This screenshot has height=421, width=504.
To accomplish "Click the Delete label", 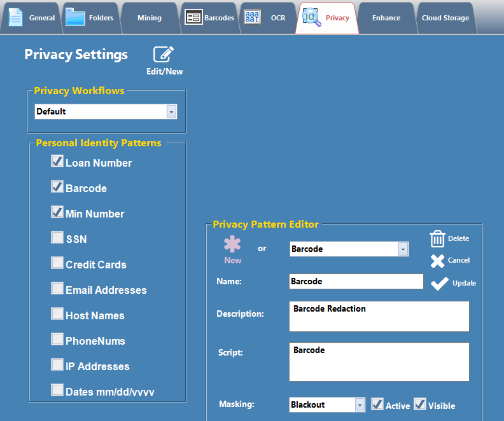I will coord(458,238).
